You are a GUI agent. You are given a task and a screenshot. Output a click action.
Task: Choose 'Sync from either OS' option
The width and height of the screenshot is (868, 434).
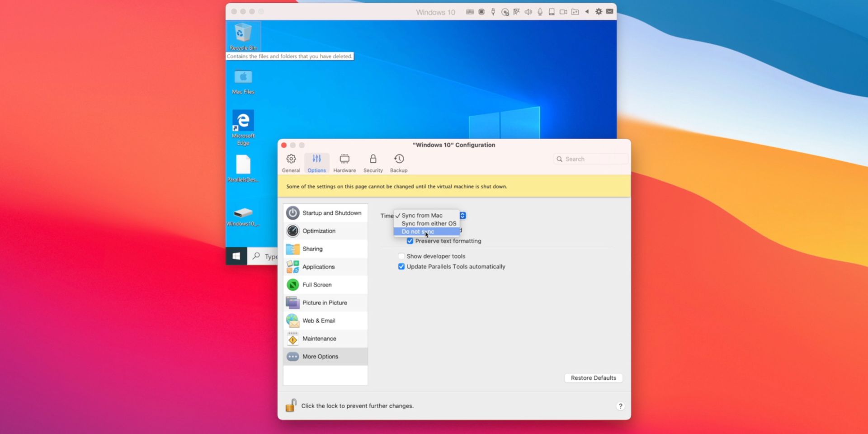pyautogui.click(x=429, y=223)
